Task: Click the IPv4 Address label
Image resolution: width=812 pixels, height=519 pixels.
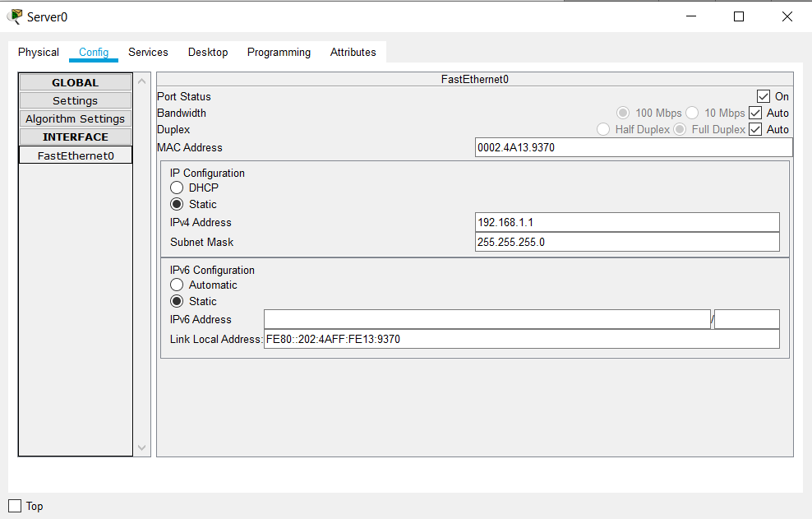Action: [201, 222]
